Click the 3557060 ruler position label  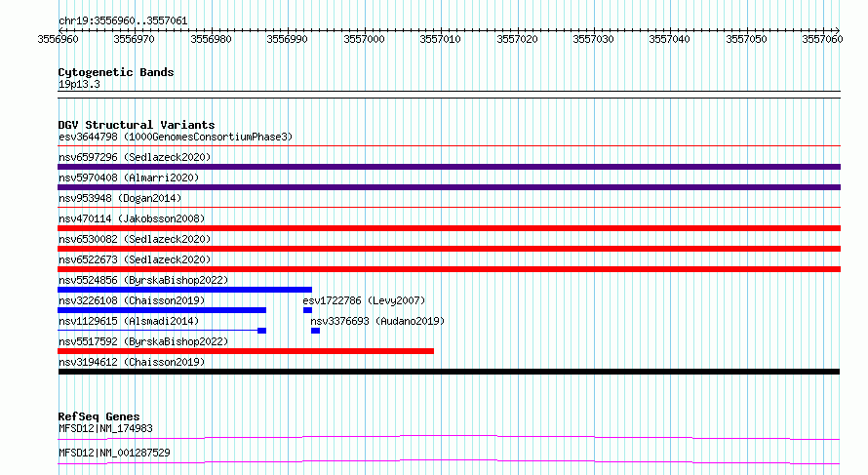(x=822, y=39)
